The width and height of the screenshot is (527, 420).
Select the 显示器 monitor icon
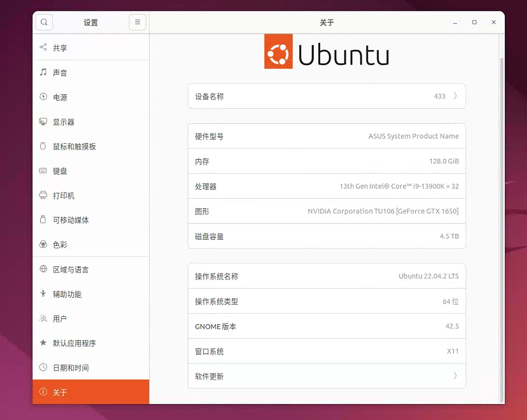[43, 122]
